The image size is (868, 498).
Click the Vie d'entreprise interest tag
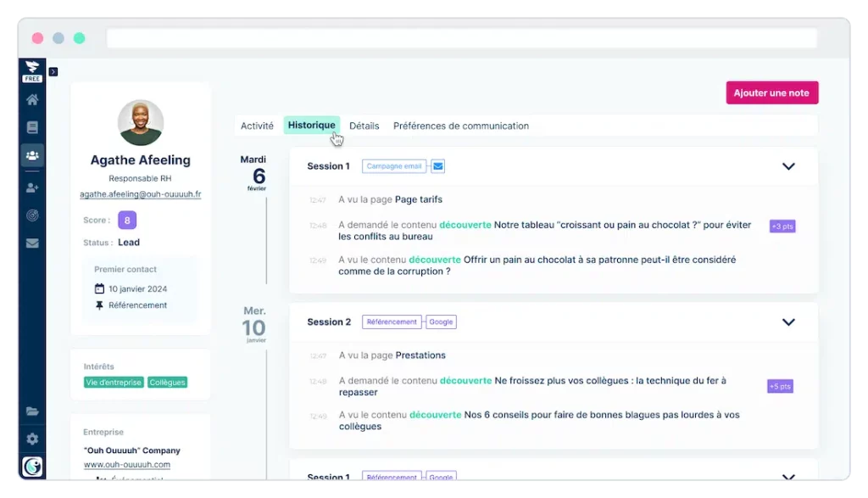(x=114, y=383)
